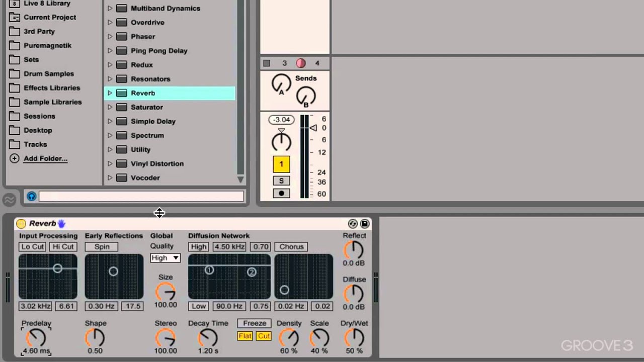Click the track volume field -3.04
Viewport: 644px width, 362px height.
pyautogui.click(x=281, y=120)
